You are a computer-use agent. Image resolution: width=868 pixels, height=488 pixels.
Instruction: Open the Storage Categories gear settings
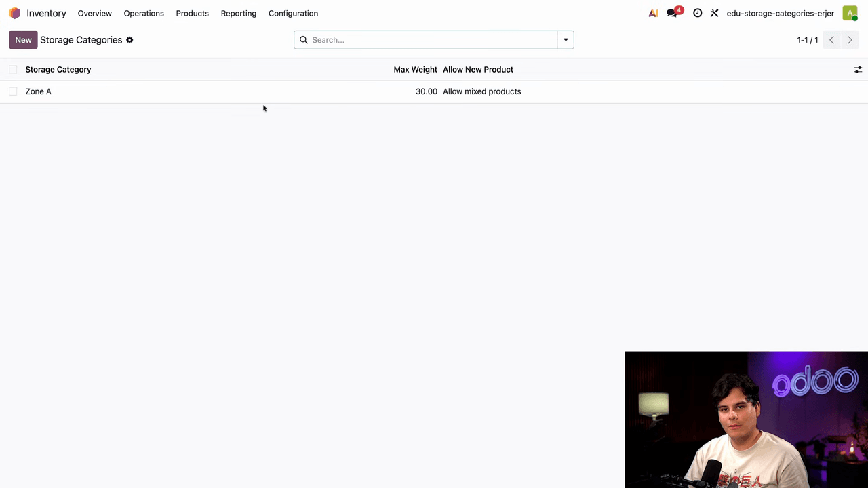[x=130, y=40]
